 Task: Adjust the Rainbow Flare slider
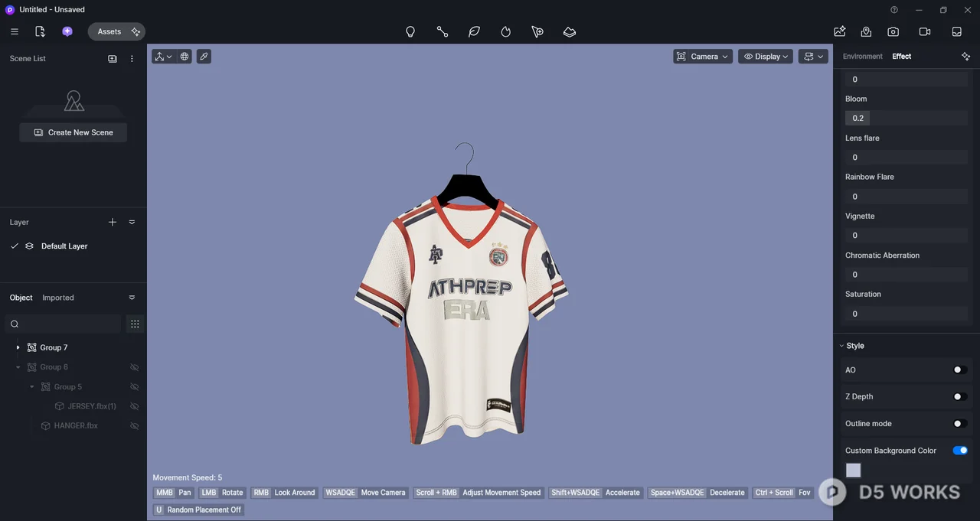(x=906, y=197)
